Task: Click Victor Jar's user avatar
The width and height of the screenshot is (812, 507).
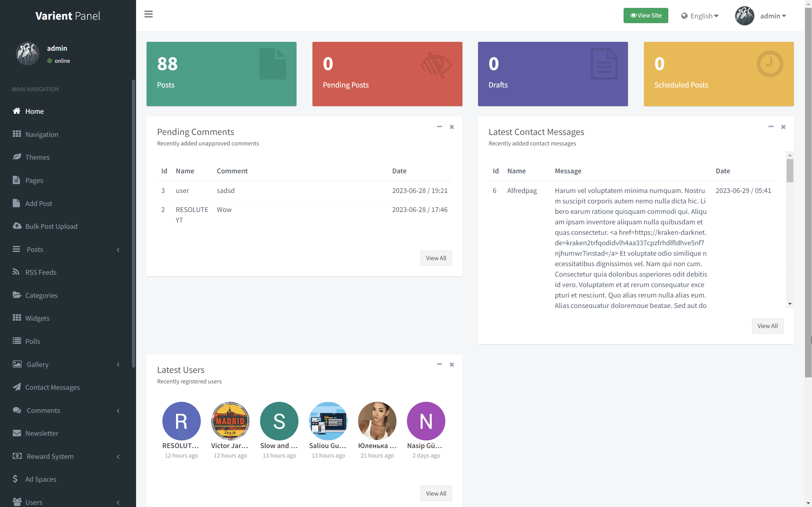Action: coord(230,421)
